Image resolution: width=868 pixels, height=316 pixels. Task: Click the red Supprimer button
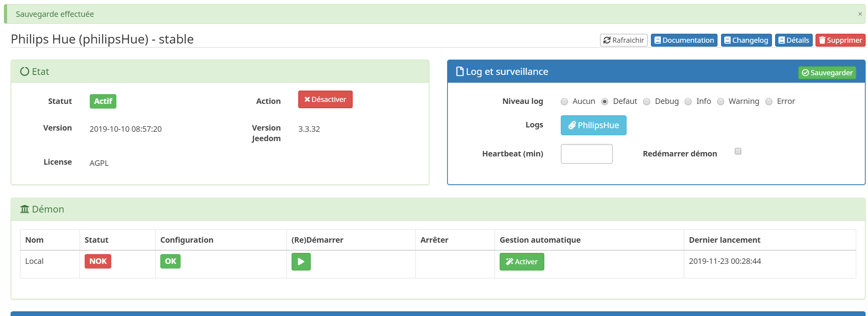click(841, 40)
